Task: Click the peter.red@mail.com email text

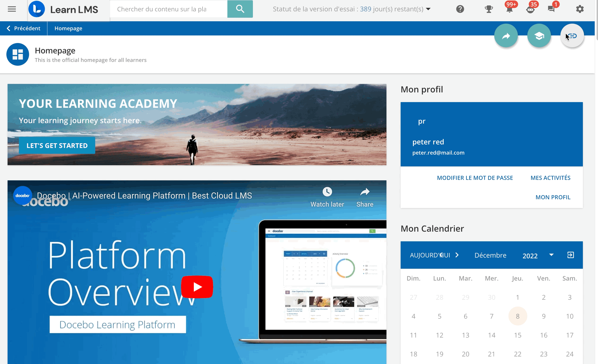Action: (438, 153)
